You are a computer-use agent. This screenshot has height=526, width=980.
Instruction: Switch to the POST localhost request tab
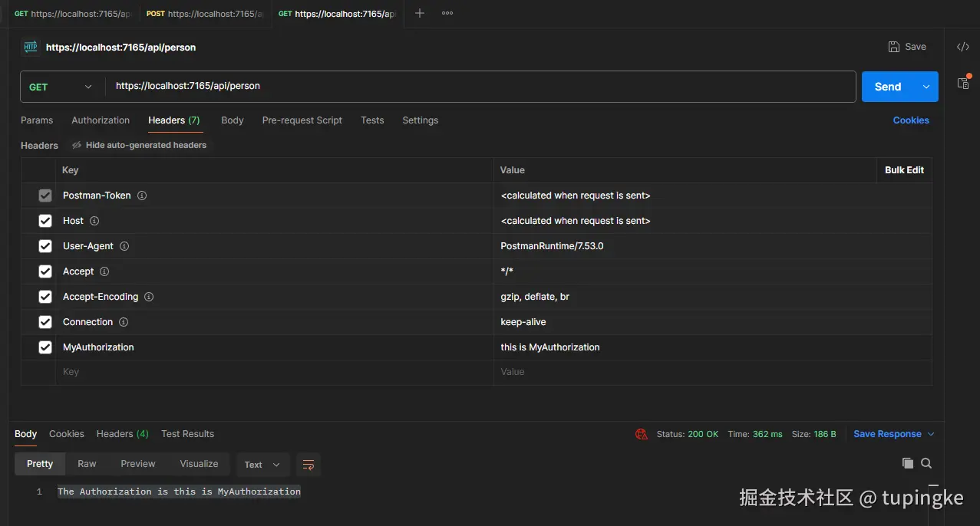point(206,14)
